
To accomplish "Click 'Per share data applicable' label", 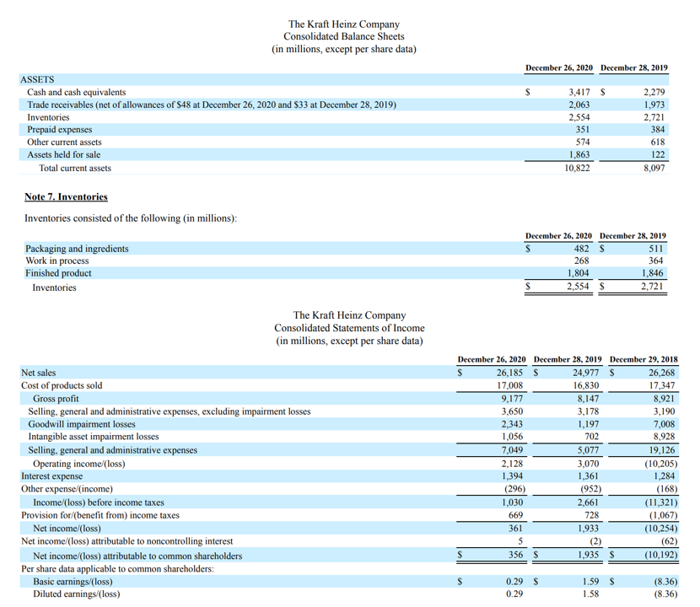I will click(x=117, y=569).
